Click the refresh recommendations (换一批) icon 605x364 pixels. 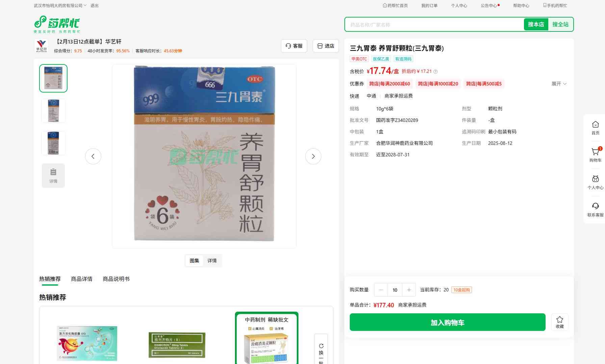321,346
